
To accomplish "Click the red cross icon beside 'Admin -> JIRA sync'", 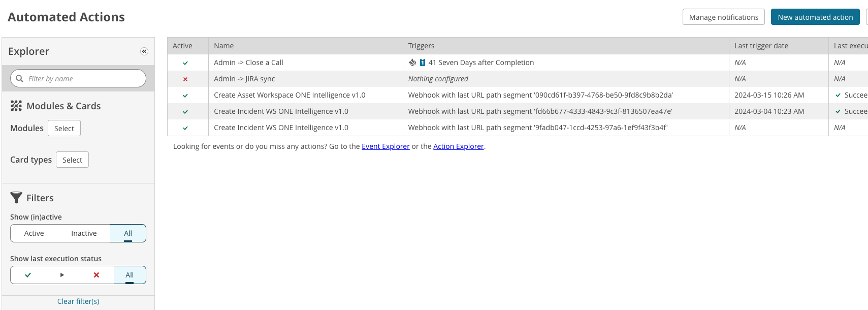I will point(185,79).
